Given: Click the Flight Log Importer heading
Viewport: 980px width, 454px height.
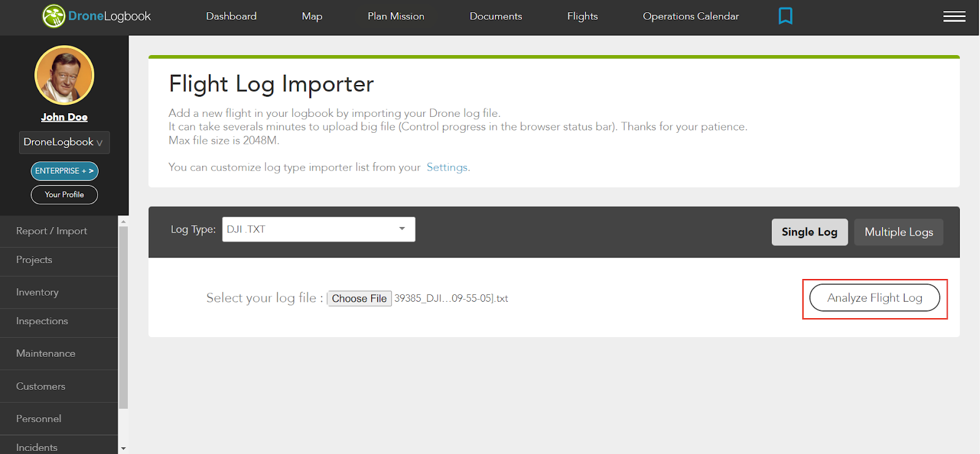Looking at the screenshot, I should [x=271, y=84].
